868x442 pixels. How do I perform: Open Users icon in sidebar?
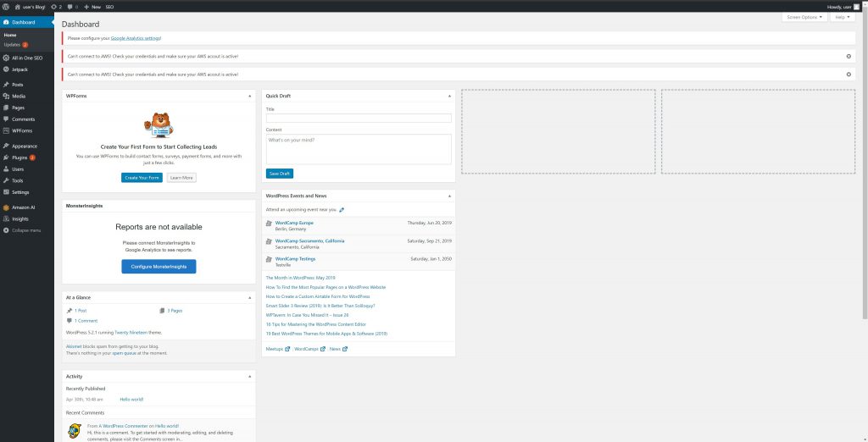[x=6, y=169]
